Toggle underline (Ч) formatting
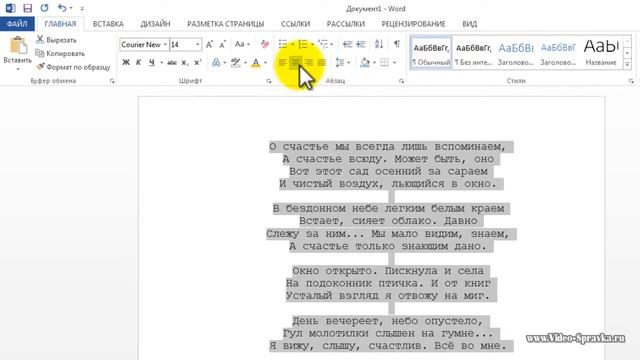The image size is (640, 360). (x=152, y=62)
